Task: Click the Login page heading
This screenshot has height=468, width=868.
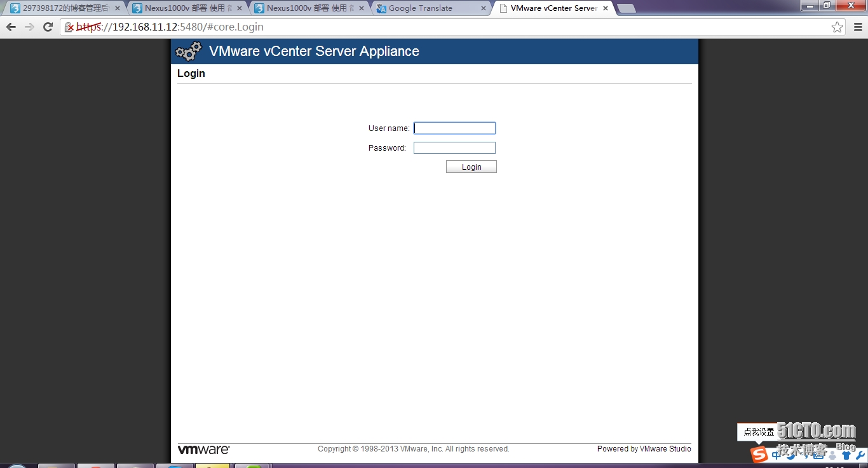Action: click(191, 73)
